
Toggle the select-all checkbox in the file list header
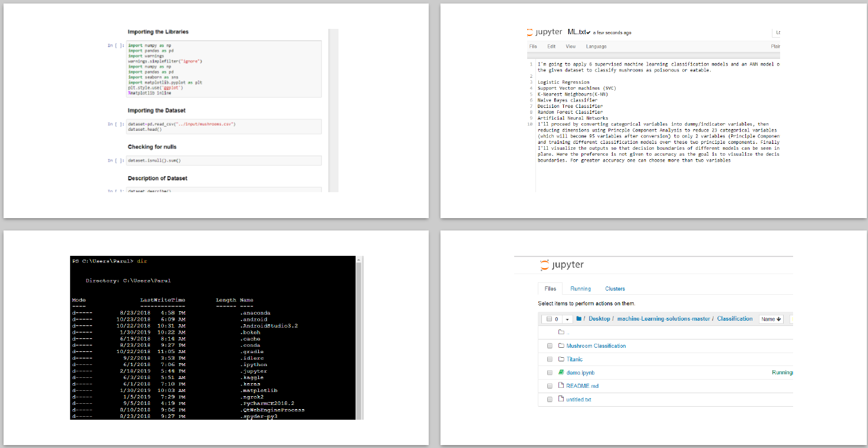[550, 319]
